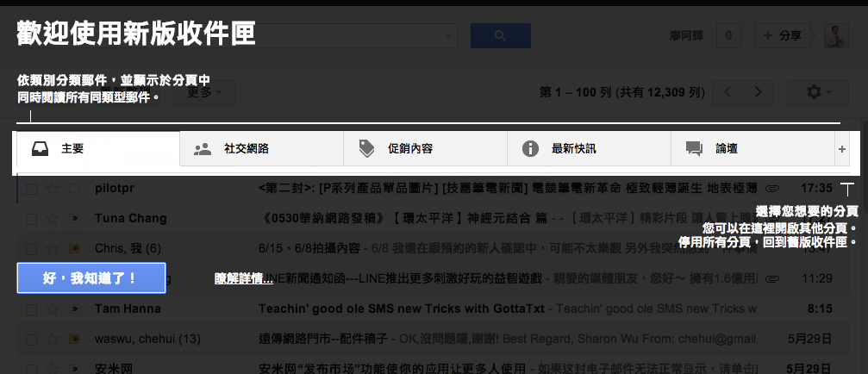Image resolution: width=868 pixels, height=374 pixels.
Task: Go to the previous page arrow
Action: [728, 92]
